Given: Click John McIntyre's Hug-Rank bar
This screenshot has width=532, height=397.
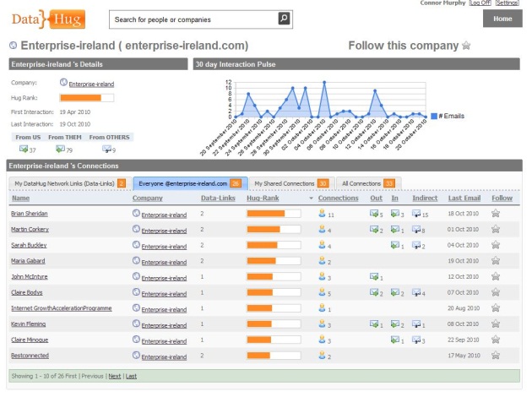Looking at the screenshot, I should (274, 277).
